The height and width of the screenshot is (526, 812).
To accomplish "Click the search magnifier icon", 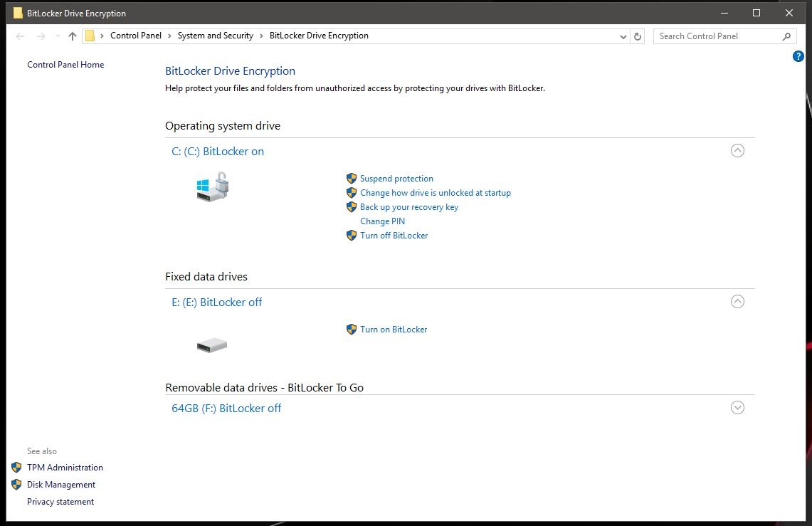I will click(786, 36).
